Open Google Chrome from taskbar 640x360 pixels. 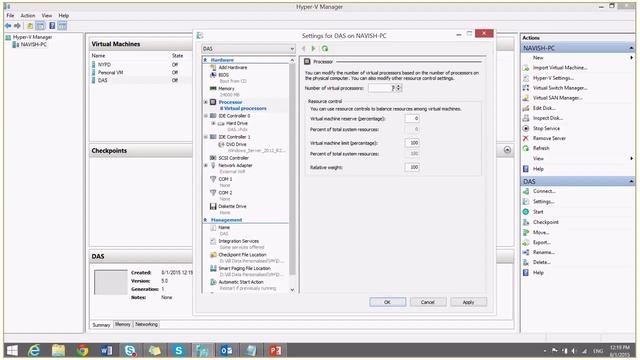(82, 351)
